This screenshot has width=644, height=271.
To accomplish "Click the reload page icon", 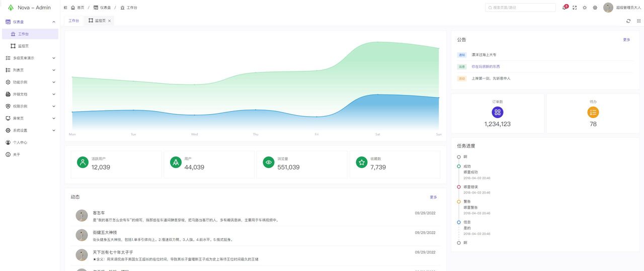I will [628, 21].
